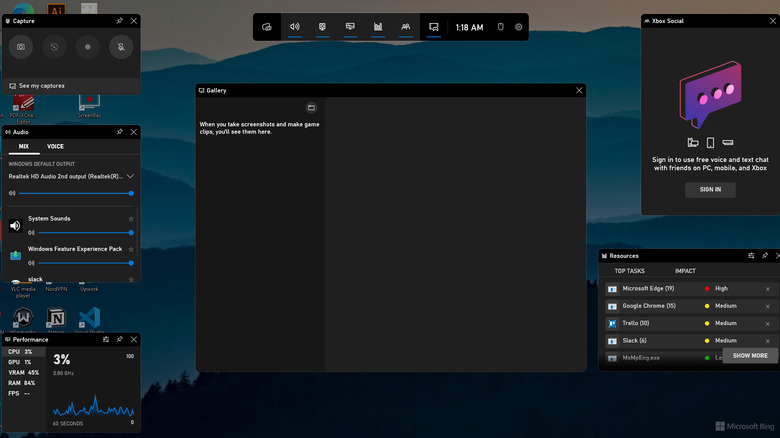Image resolution: width=780 pixels, height=438 pixels.
Task: Pin the Audio widget
Action: coord(120,131)
